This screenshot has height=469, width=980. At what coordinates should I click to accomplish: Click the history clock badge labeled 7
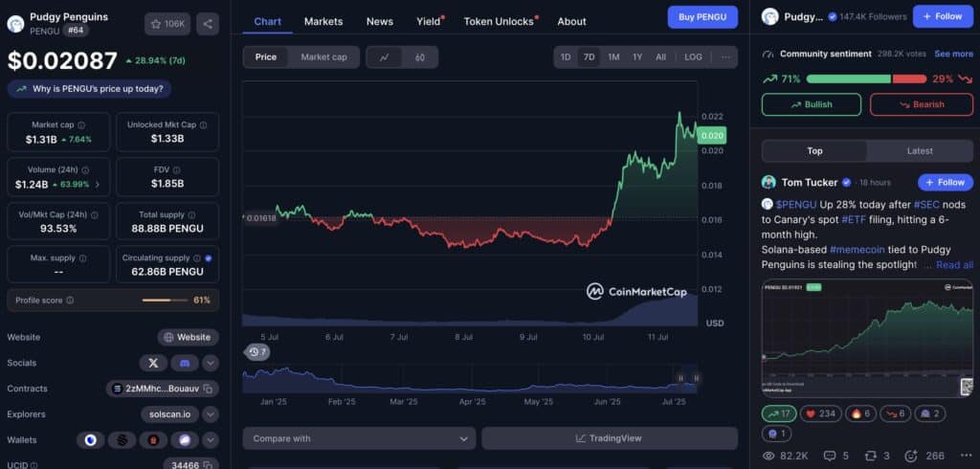[x=256, y=352]
